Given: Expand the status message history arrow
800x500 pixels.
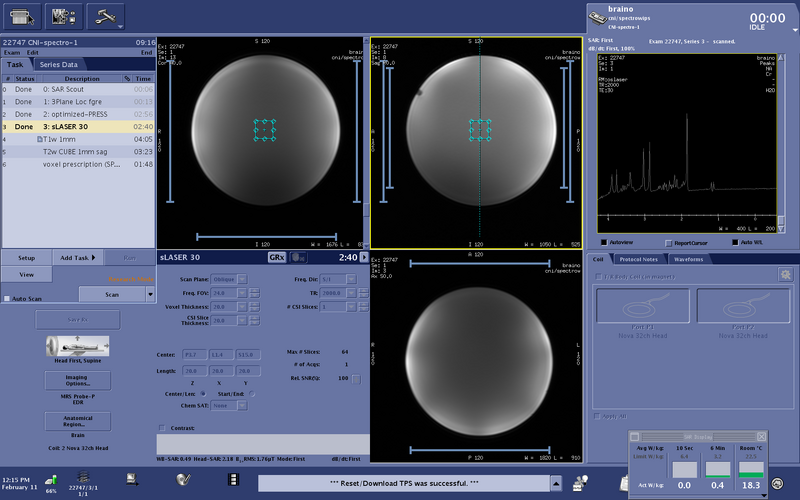Looking at the screenshot, I should tap(556, 483).
